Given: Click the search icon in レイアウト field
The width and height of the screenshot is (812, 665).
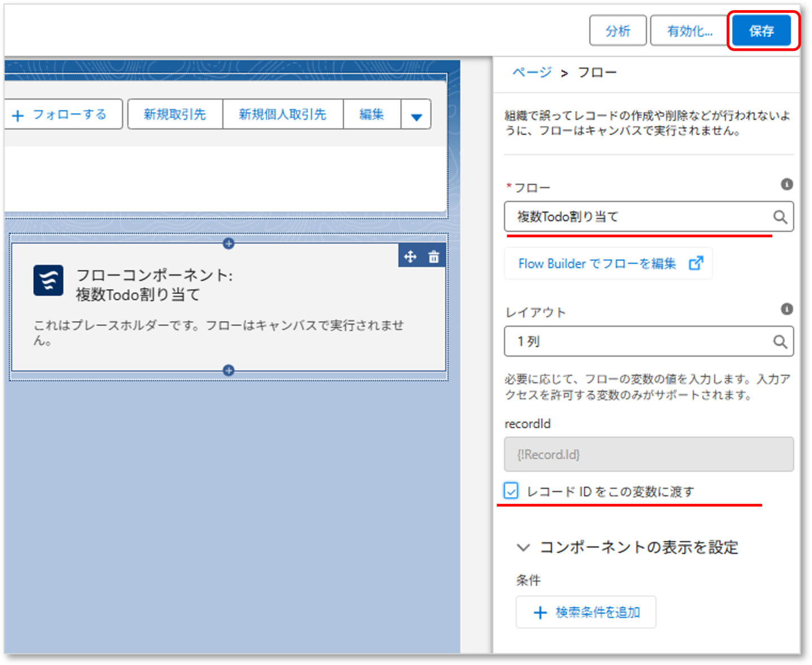Looking at the screenshot, I should pyautogui.click(x=780, y=342).
